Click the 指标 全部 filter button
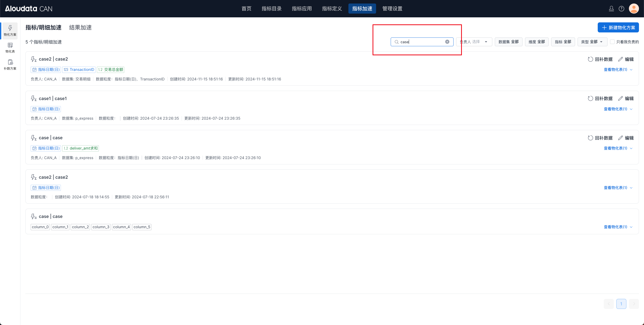The height and width of the screenshot is (325, 644). [x=563, y=42]
